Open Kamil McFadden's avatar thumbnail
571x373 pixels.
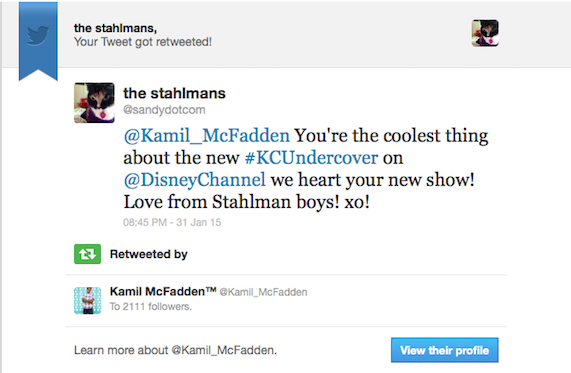point(87,301)
